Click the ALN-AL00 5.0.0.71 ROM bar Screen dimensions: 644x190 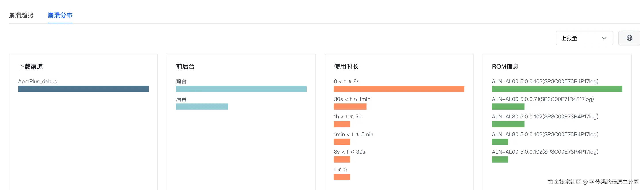(508, 107)
